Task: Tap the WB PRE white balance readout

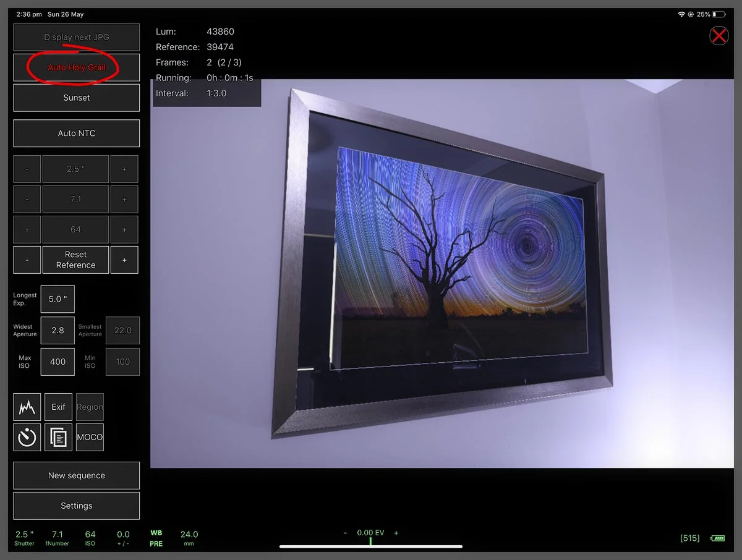Action: (156, 538)
